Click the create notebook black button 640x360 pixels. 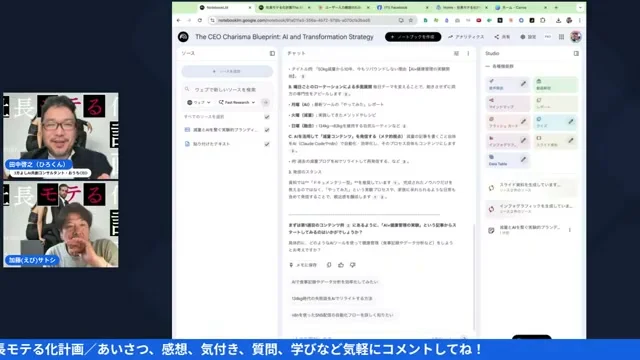413,37
